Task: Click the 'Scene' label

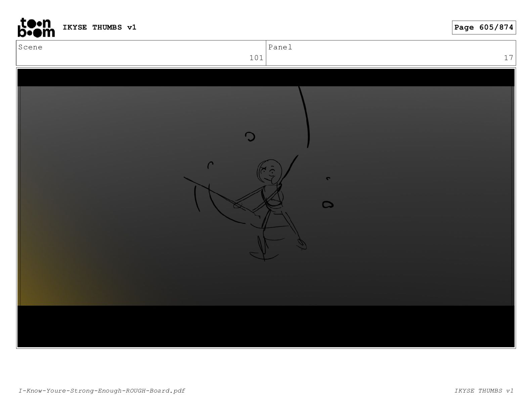Action: pos(31,47)
